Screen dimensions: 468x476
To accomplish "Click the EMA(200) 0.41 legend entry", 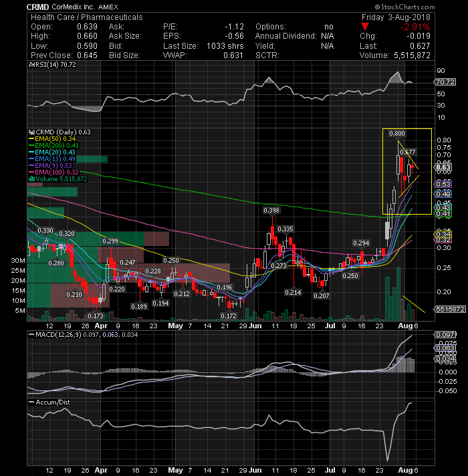I will (53, 146).
